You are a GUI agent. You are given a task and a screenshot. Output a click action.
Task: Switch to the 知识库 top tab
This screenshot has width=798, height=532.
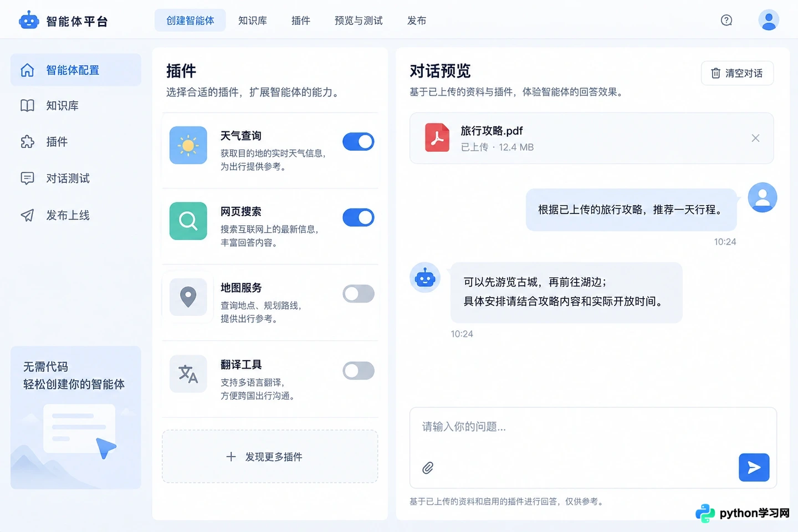252,21
